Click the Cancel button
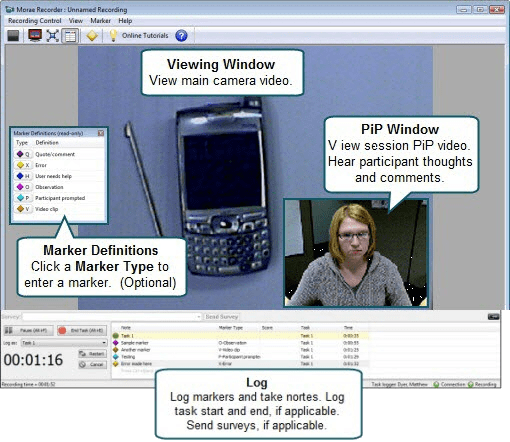The height and width of the screenshot is (442, 510). tap(92, 365)
